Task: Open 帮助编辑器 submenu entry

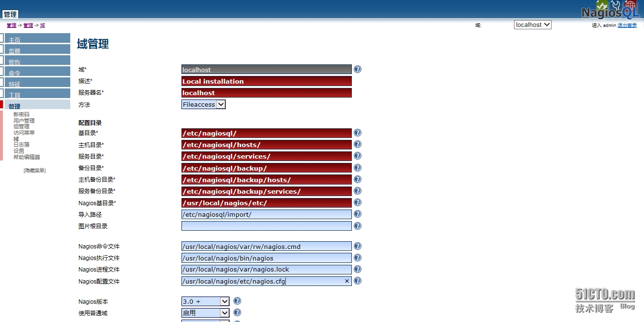Action: [x=26, y=157]
